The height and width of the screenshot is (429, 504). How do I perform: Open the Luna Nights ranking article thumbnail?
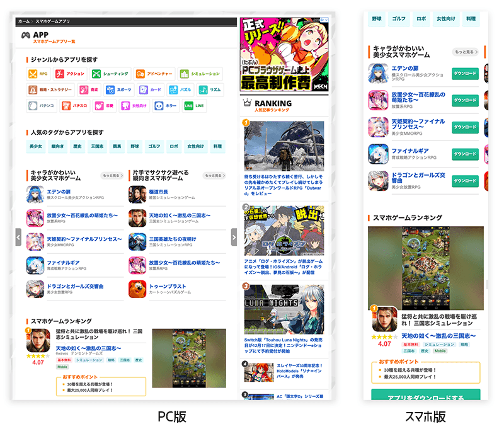tap(283, 307)
